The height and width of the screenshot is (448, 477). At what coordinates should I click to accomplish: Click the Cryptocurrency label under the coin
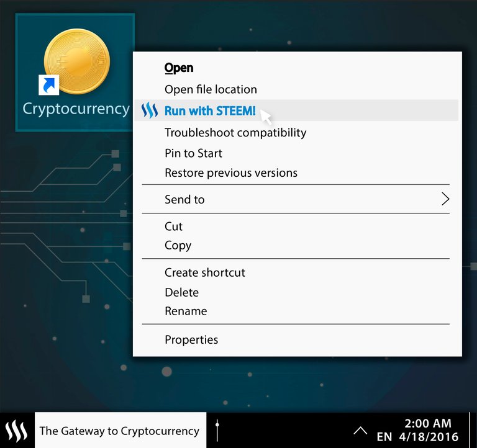(76, 109)
